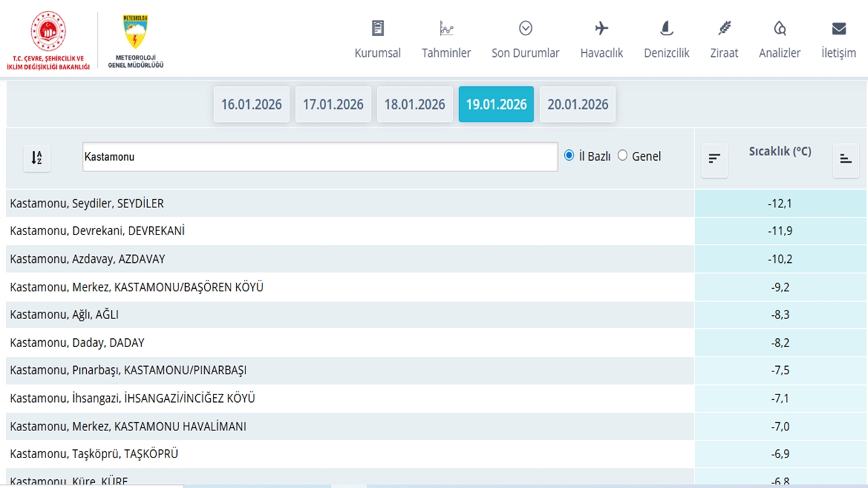
Task: Sort temperature ascending using right sort icon
Action: tap(846, 159)
